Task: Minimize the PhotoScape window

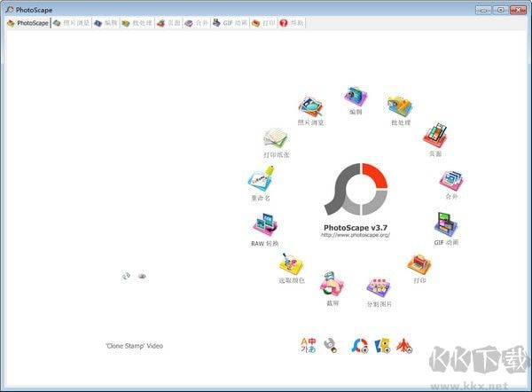Action: point(483,10)
